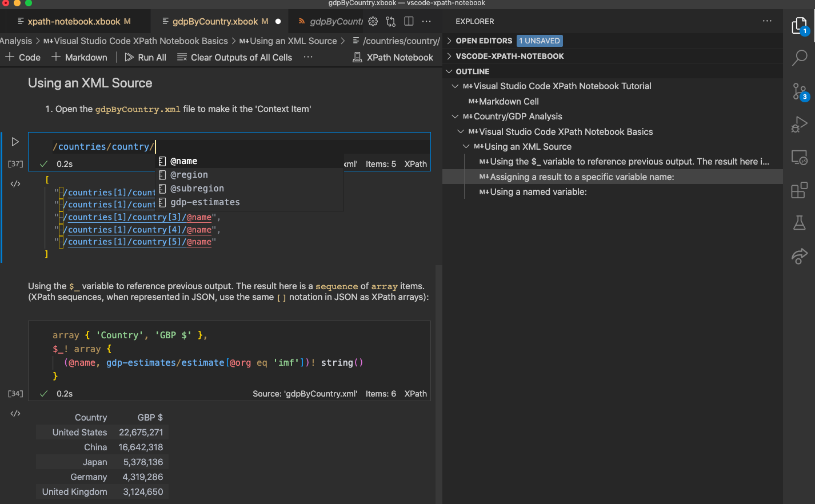Open the Source Control view
This screenshot has height=504, width=815.
[x=799, y=91]
